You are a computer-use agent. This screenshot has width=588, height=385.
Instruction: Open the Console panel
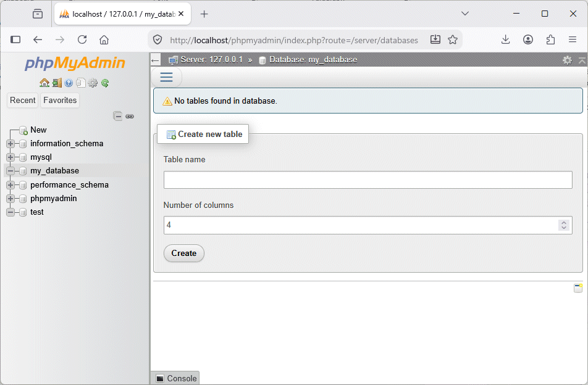[x=176, y=378]
